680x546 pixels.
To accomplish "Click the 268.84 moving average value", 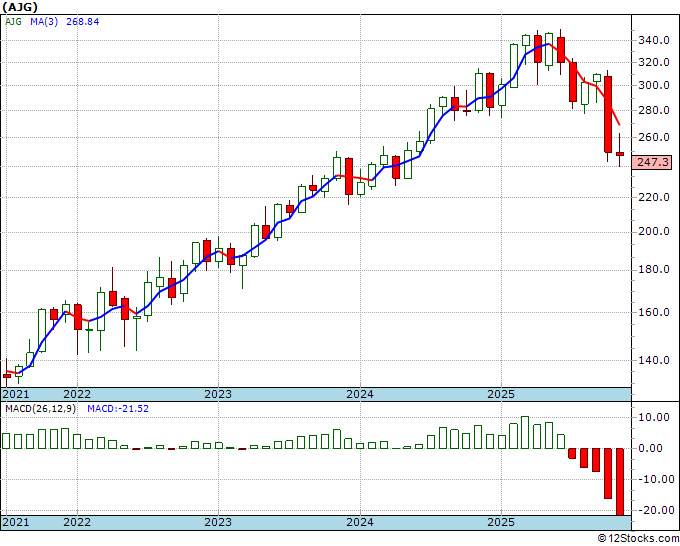I will click(82, 22).
